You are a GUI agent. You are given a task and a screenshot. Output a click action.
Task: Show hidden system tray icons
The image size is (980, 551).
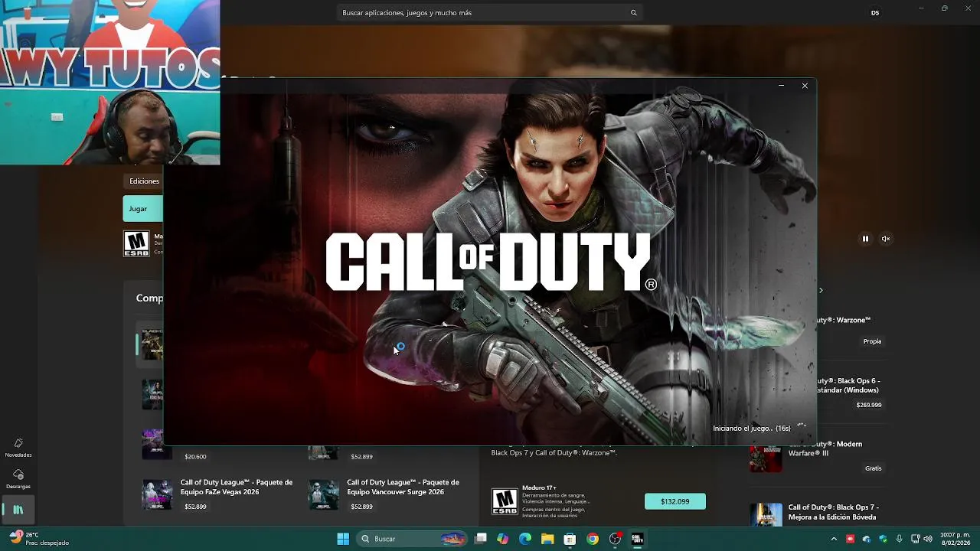pyautogui.click(x=834, y=539)
